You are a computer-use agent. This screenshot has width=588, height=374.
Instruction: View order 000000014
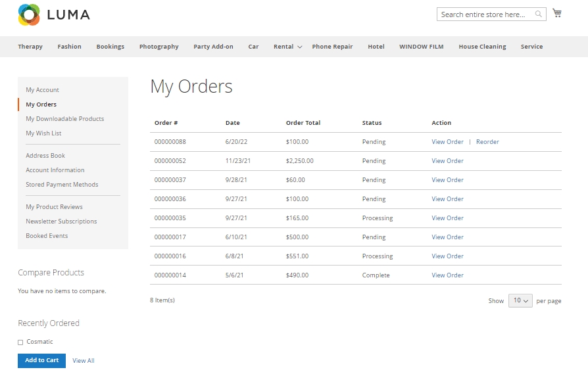(447, 275)
